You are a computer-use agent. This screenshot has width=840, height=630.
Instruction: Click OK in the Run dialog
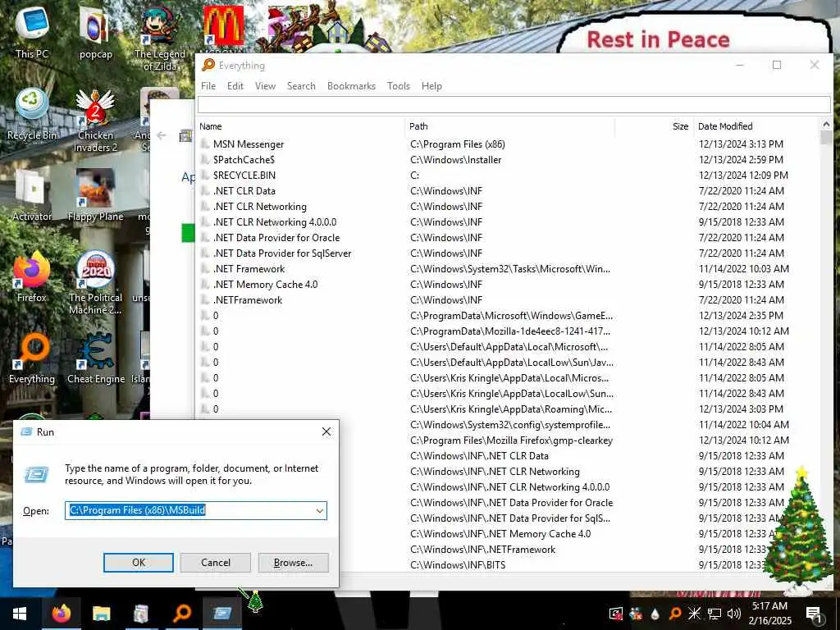[138, 563]
